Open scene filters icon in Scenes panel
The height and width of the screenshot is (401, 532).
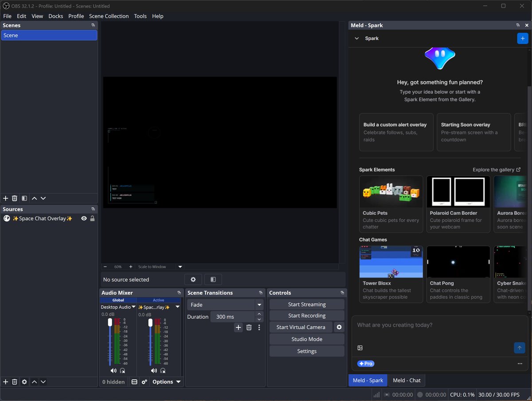(24, 199)
